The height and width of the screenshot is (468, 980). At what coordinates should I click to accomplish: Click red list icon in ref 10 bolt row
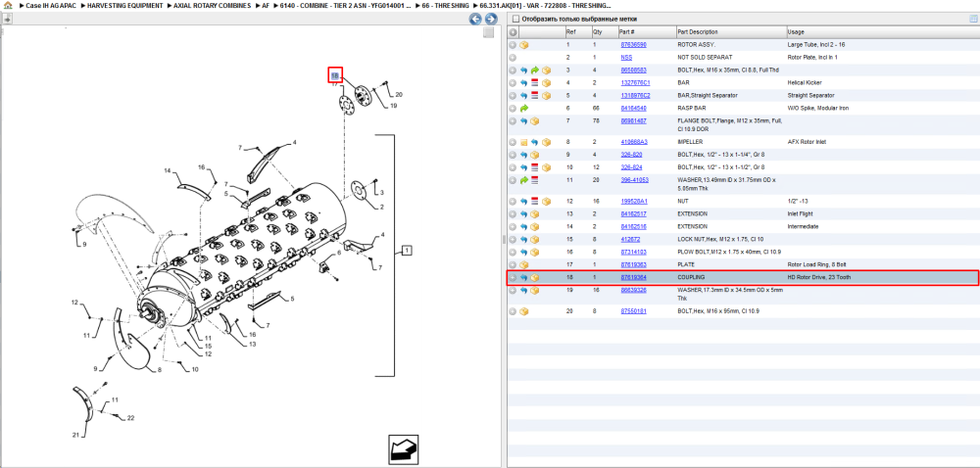tap(535, 167)
